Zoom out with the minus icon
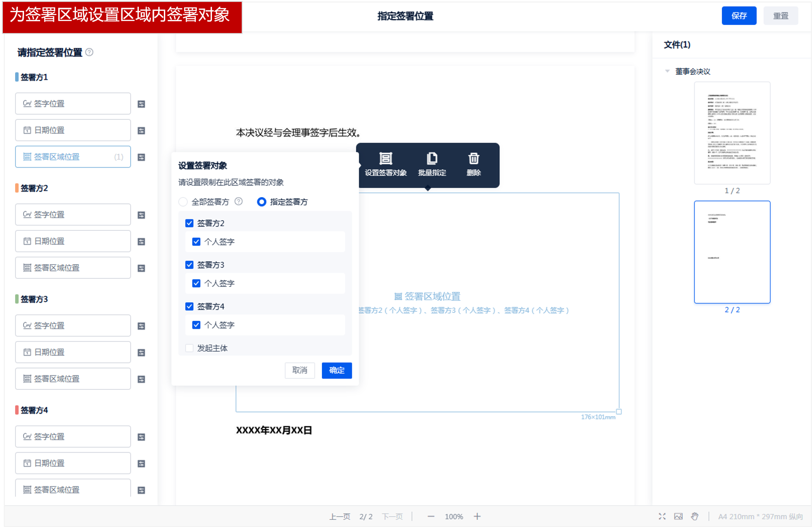This screenshot has width=812, height=527. coord(431,517)
